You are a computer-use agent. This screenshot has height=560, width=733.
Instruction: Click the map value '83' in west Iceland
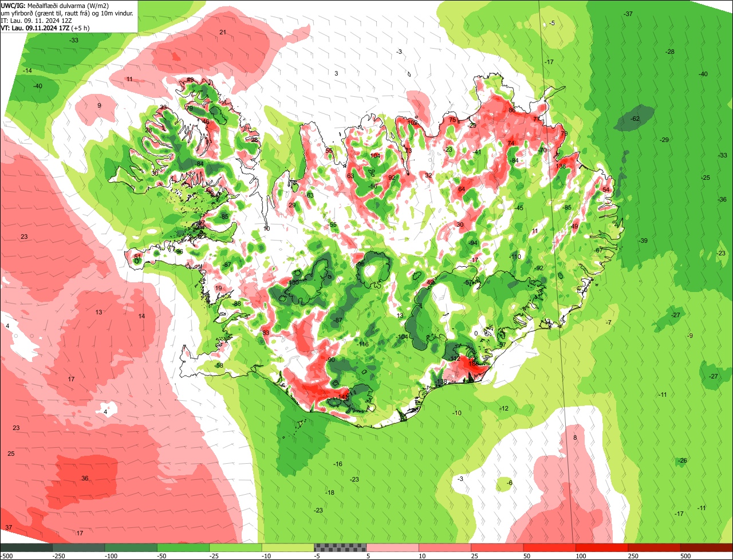click(x=266, y=333)
